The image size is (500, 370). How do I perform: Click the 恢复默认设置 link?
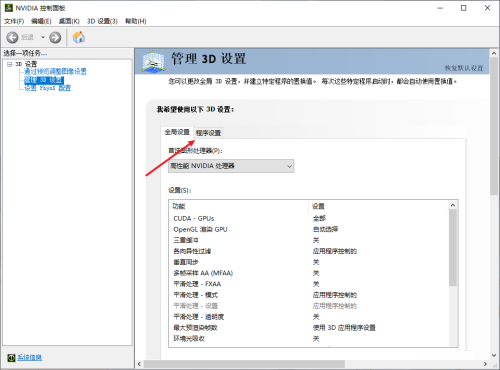464,68
